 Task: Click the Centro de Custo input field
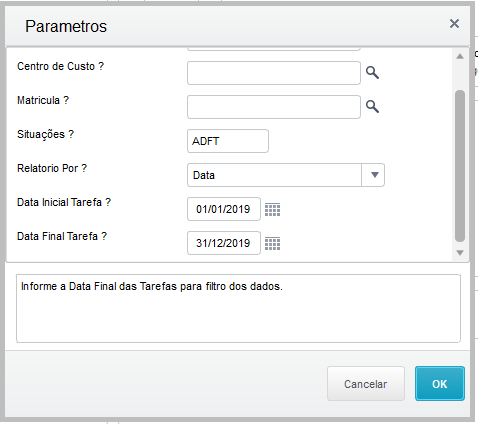pos(274,73)
